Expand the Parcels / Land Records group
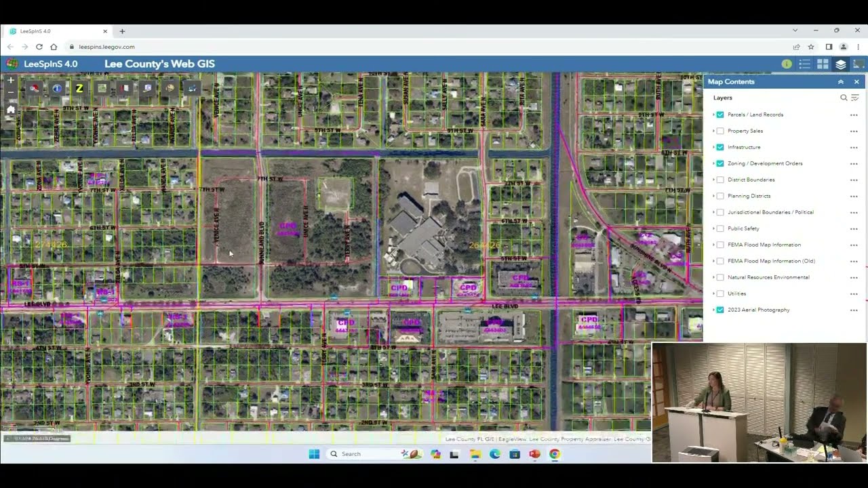868x488 pixels. [x=713, y=115]
